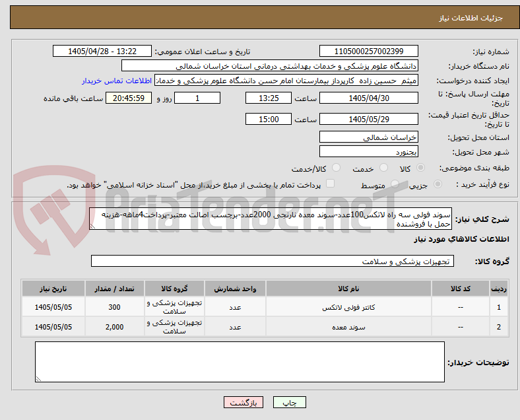Select the کالا/خدمت radio button
The width and height of the screenshot is (520, 420).
(337, 168)
